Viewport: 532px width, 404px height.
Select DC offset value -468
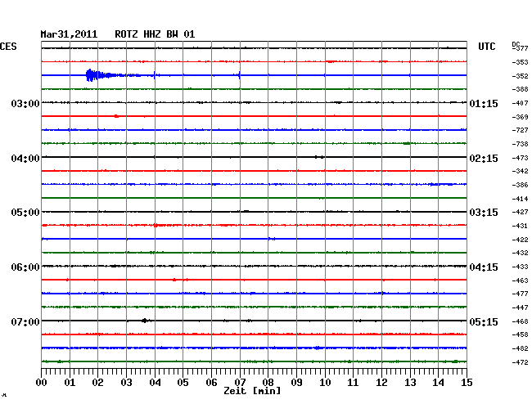click(521, 321)
